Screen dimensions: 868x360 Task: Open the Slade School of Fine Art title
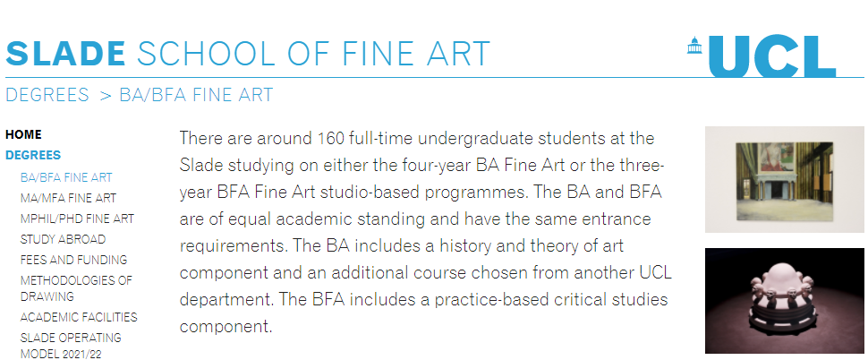tap(248, 54)
